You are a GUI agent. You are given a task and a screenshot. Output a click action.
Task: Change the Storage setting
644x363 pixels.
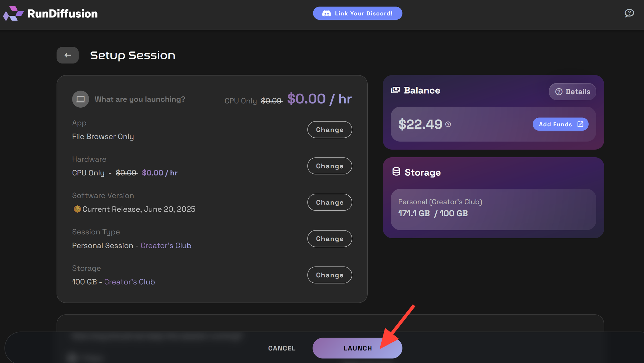click(329, 275)
